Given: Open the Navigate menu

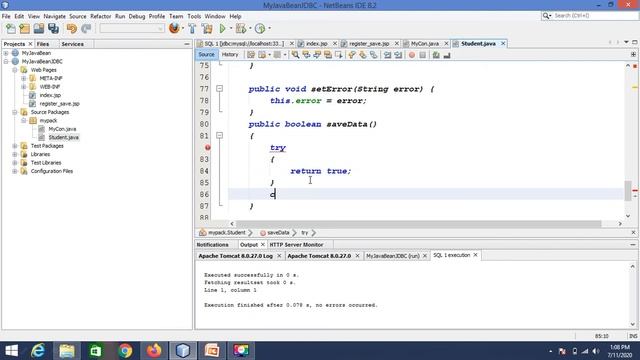Looking at the screenshot, I should (x=55, y=16).
